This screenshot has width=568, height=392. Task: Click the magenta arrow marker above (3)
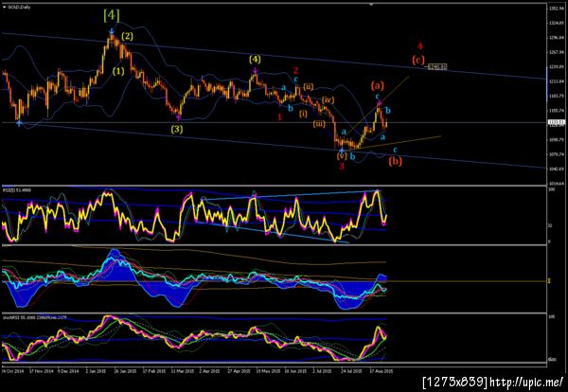click(x=178, y=116)
